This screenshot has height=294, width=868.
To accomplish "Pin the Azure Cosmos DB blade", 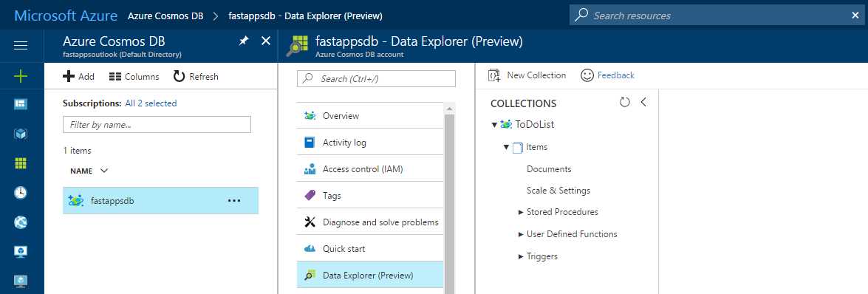I will pyautogui.click(x=244, y=41).
